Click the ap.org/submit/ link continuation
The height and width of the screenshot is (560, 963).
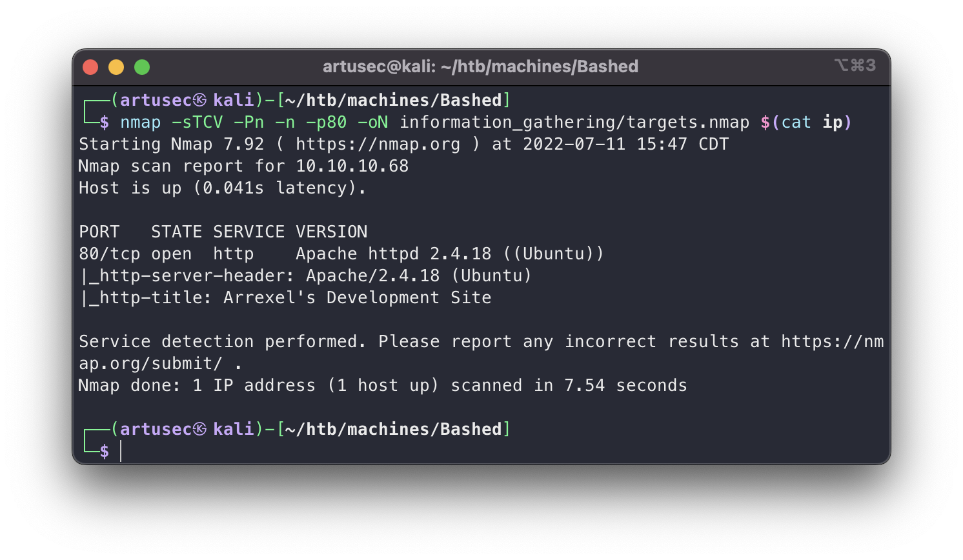tap(150, 364)
